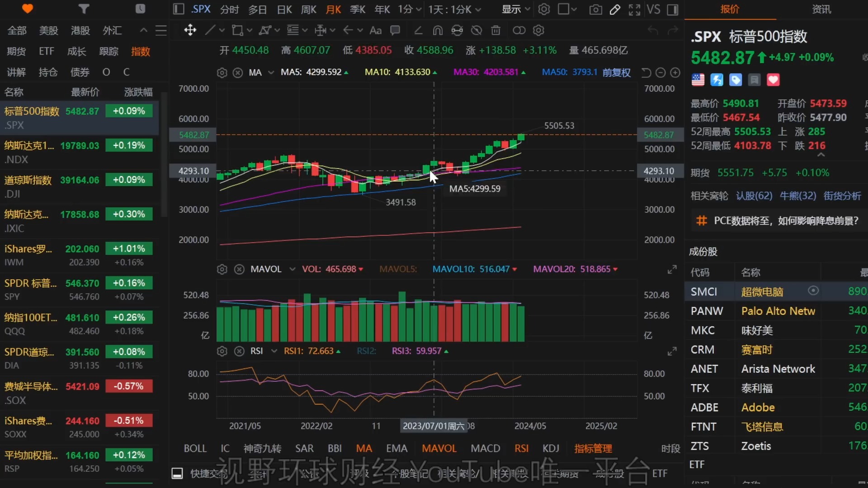Toggle the lock drawings icon
This screenshot has height=488, width=868.
[457, 30]
